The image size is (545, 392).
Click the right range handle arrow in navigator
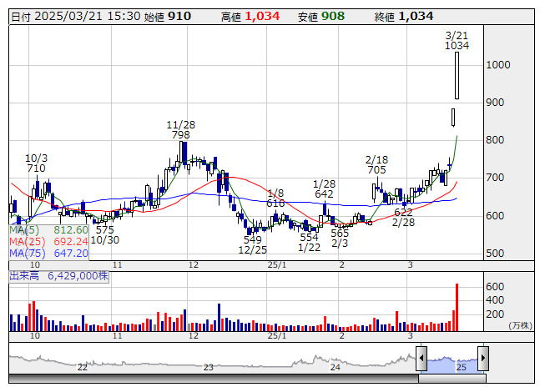coord(483,358)
